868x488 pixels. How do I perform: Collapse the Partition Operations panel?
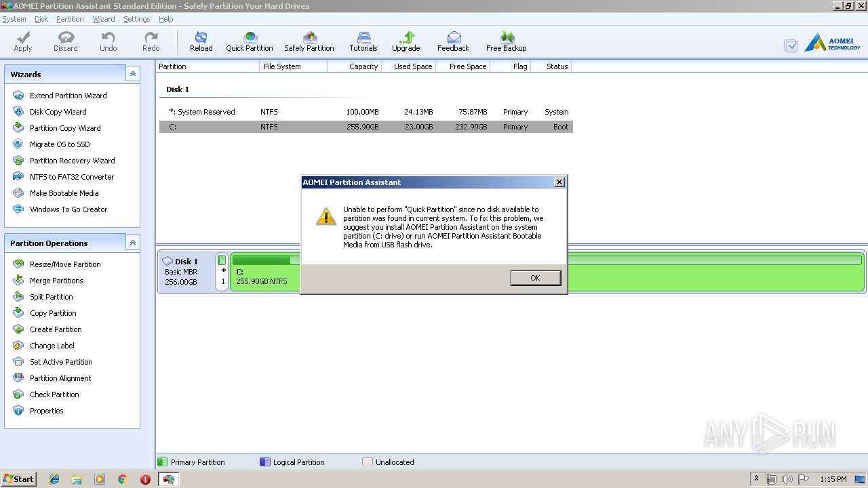click(x=133, y=243)
